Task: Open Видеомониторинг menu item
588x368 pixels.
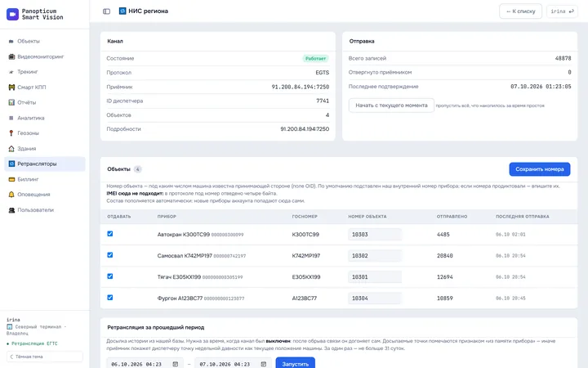Action: (x=45, y=56)
